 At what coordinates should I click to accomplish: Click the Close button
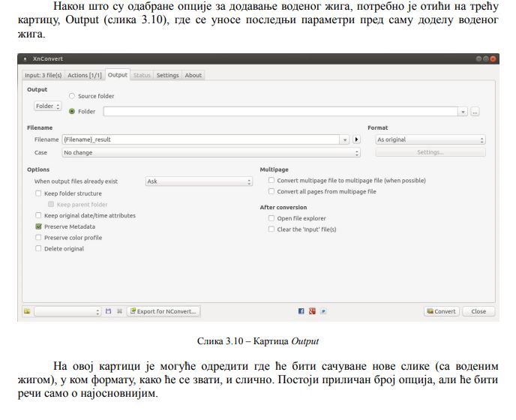(x=478, y=311)
